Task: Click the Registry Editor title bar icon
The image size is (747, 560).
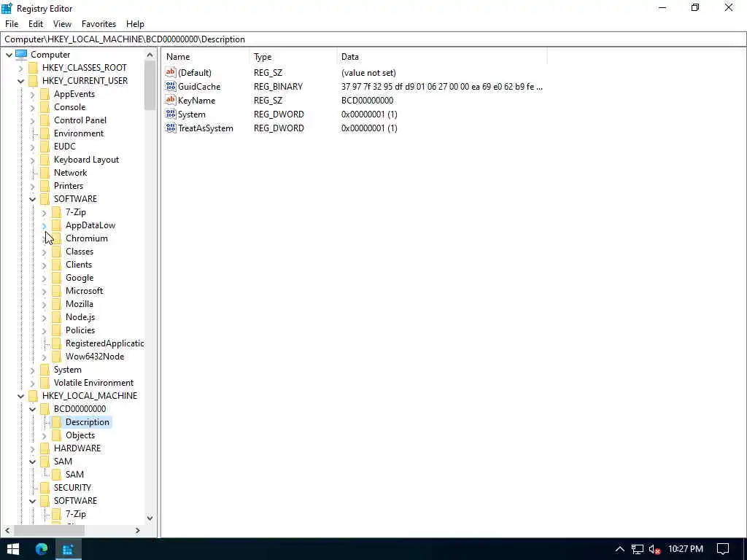Action: pos(7,8)
